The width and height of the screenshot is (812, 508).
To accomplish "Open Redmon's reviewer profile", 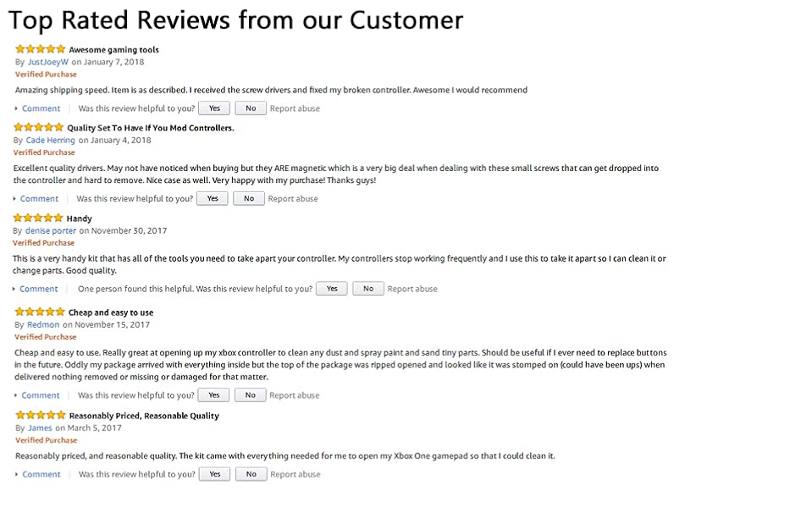I will click(43, 324).
